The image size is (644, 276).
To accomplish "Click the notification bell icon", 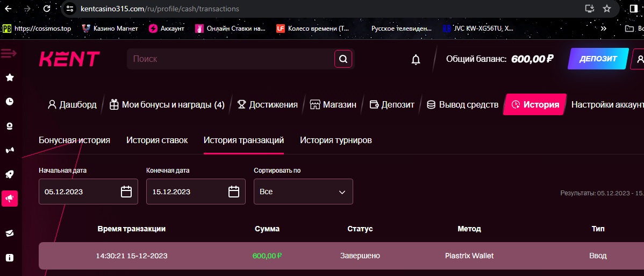I will tap(416, 59).
